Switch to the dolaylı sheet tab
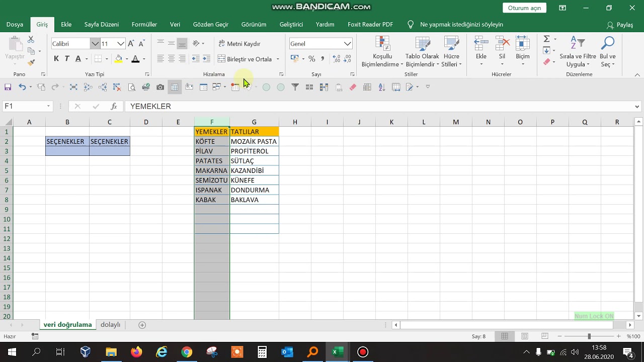This screenshot has width=644, height=362. [111, 325]
